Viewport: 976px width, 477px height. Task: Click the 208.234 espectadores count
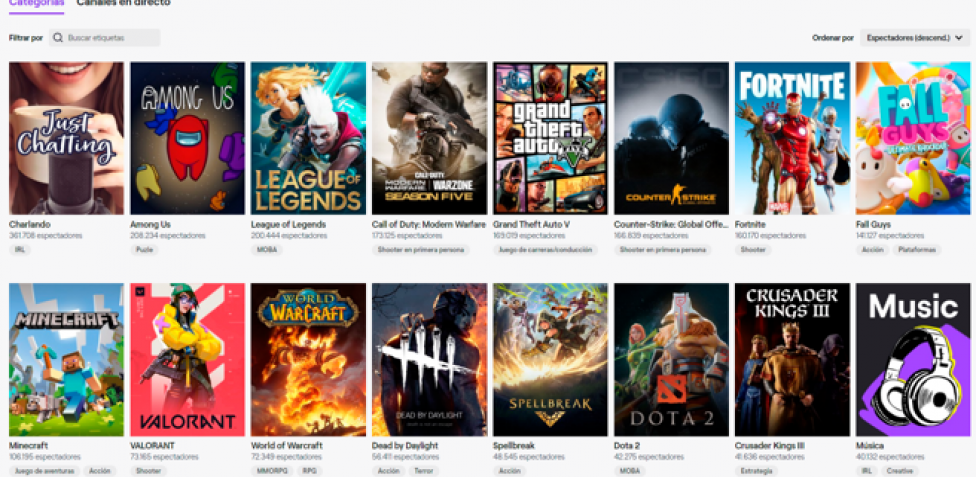(167, 236)
